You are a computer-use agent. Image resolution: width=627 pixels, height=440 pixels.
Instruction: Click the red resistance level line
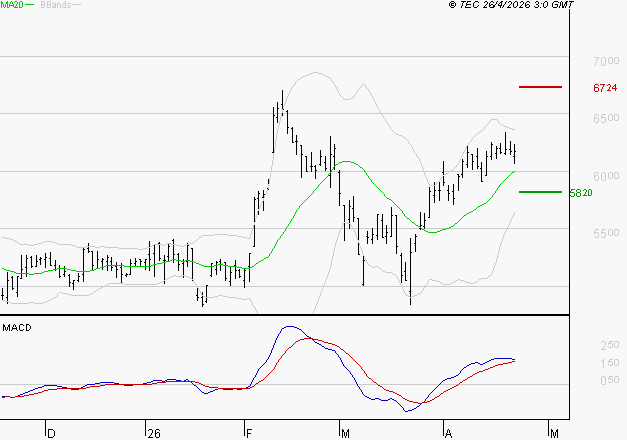tap(540, 87)
